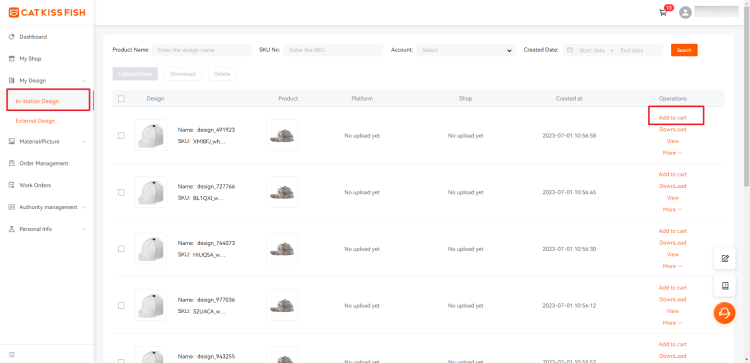
Task: Click the Order Management sidebar icon
Action: click(x=12, y=163)
